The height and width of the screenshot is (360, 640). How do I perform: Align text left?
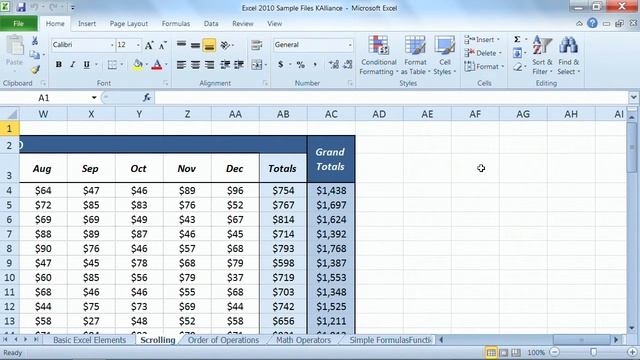pos(182,65)
